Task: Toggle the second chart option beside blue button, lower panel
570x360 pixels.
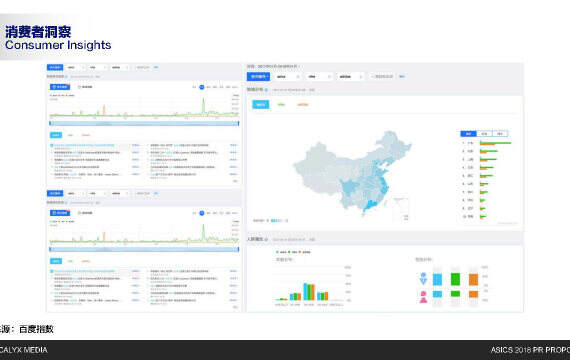Action: (x=85, y=213)
